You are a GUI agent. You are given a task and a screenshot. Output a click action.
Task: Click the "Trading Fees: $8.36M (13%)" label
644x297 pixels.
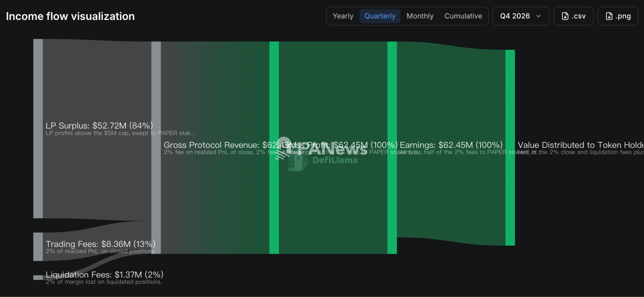[101, 244]
